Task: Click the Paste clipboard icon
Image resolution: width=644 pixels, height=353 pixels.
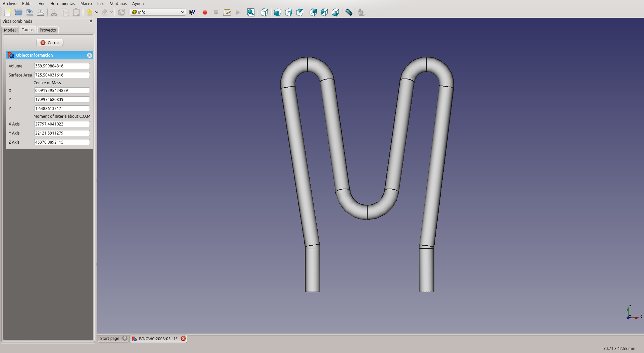Action: pyautogui.click(x=76, y=12)
